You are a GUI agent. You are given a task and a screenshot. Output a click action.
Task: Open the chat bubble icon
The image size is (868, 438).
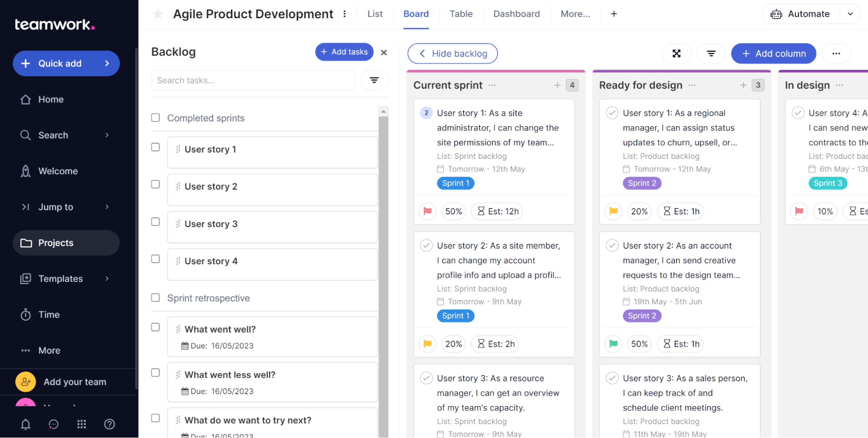pyautogui.click(x=53, y=424)
